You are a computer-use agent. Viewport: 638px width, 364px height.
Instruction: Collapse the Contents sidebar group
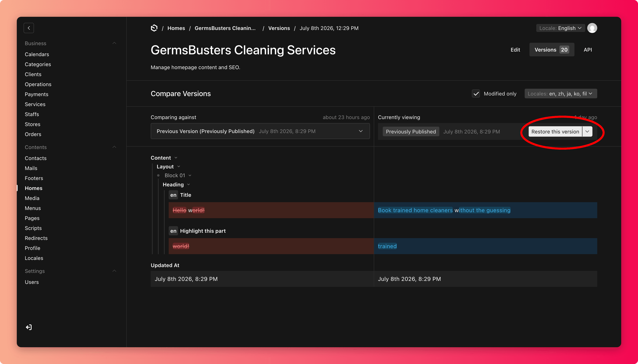point(114,147)
